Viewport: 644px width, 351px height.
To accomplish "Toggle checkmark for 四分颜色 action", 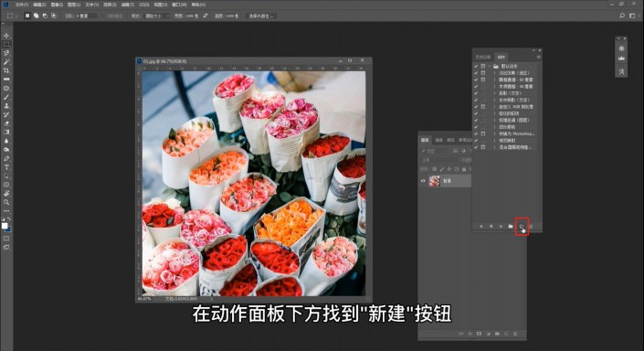I will tap(476, 127).
